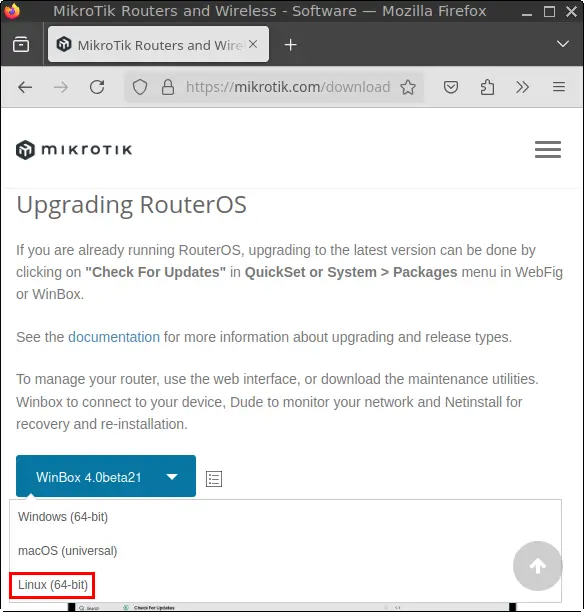Go back to the previous page

[x=25, y=87]
